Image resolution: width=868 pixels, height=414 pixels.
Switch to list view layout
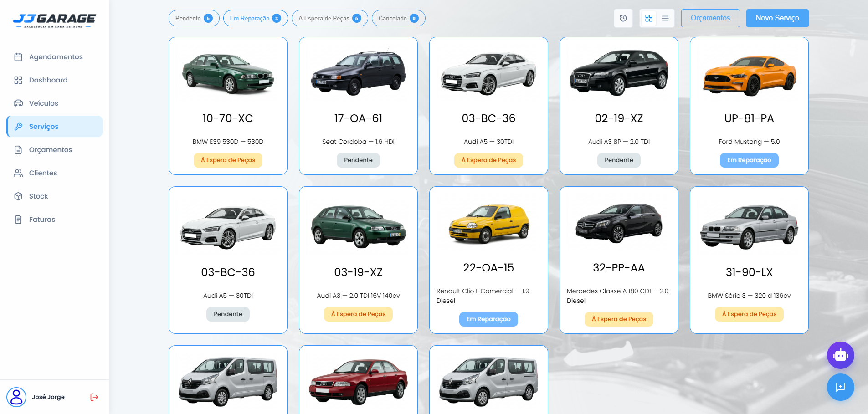click(x=665, y=18)
